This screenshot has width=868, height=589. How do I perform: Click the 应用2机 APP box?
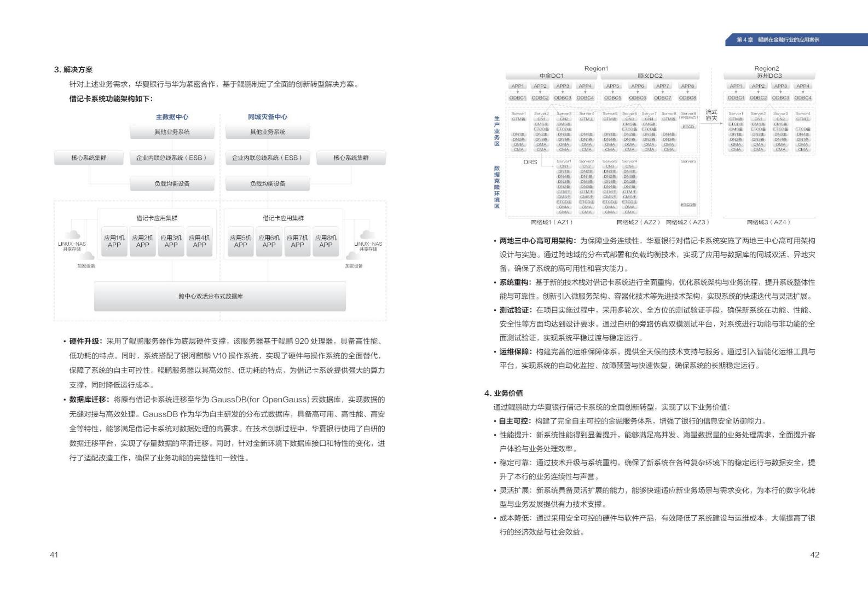pos(142,241)
